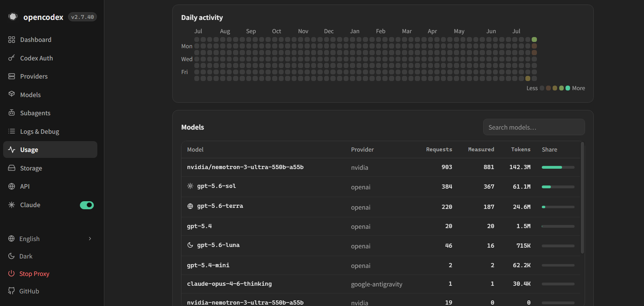
Task: Click the moon icon beside gpt-5.6-luna
Action: click(x=190, y=245)
